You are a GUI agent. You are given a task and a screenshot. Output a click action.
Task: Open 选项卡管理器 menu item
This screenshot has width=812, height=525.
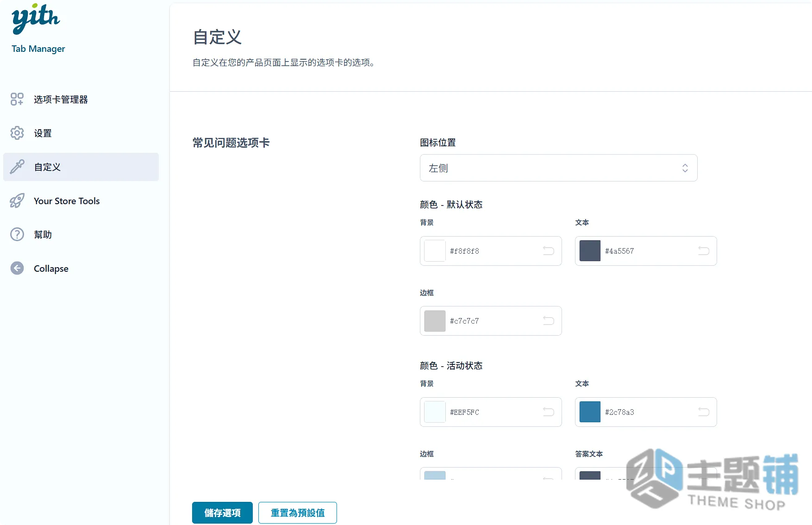[81, 99]
